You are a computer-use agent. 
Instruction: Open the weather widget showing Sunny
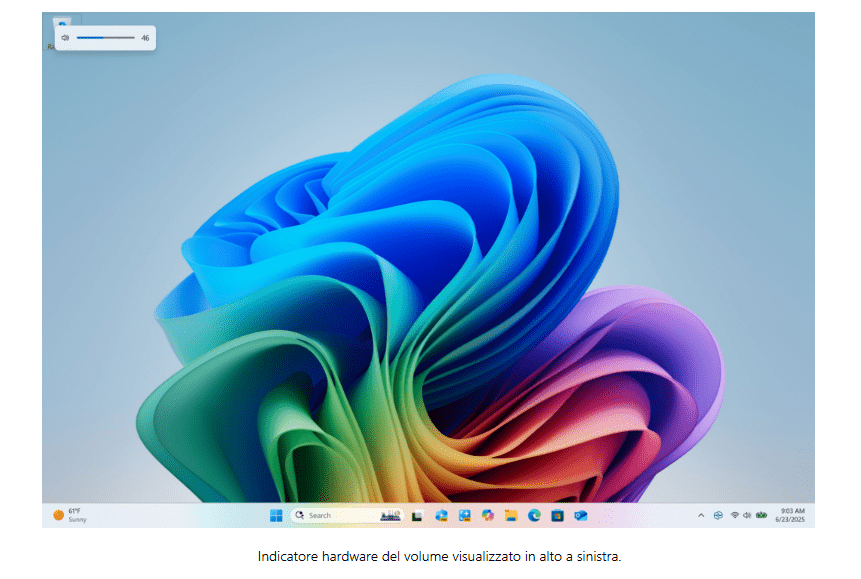(70, 515)
